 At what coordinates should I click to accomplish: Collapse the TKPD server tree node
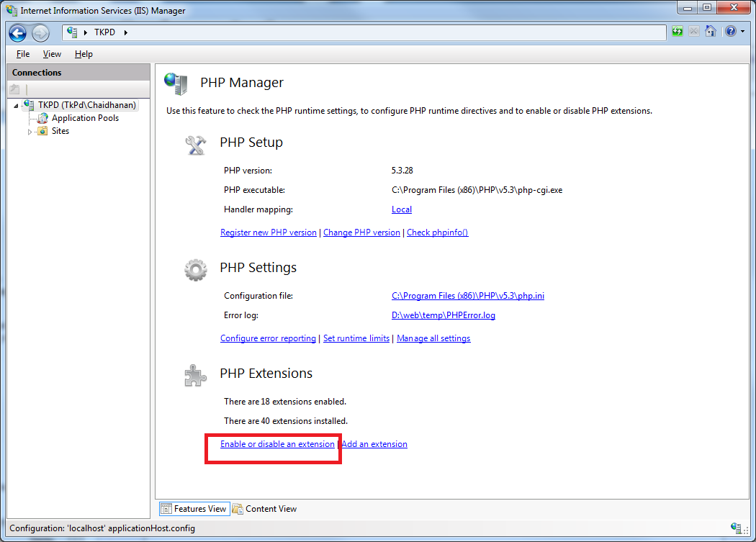(x=17, y=106)
